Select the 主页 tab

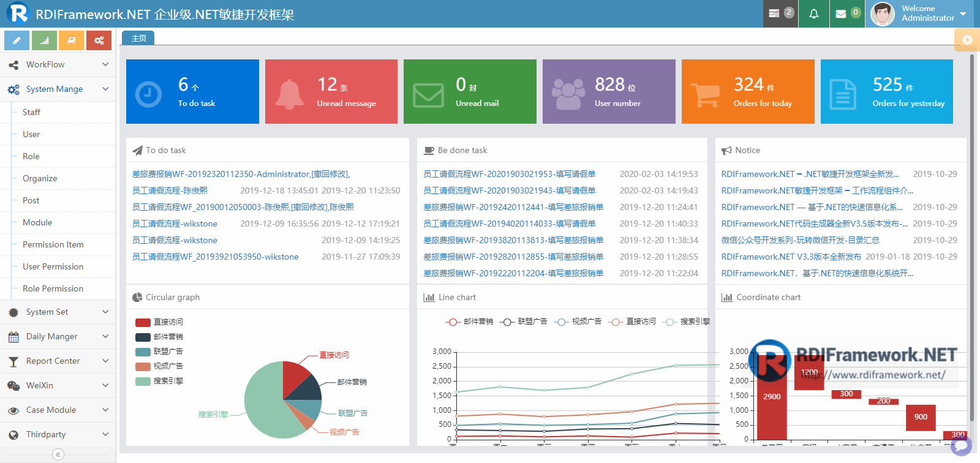[138, 38]
